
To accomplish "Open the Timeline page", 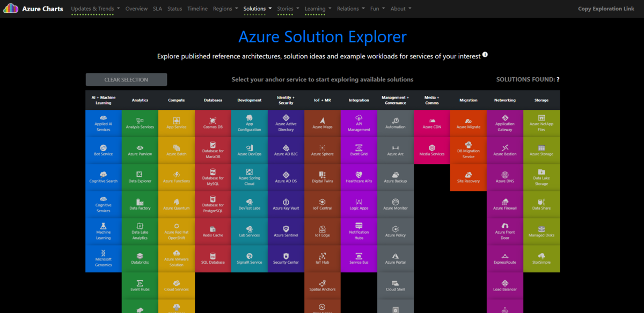I will [x=197, y=9].
